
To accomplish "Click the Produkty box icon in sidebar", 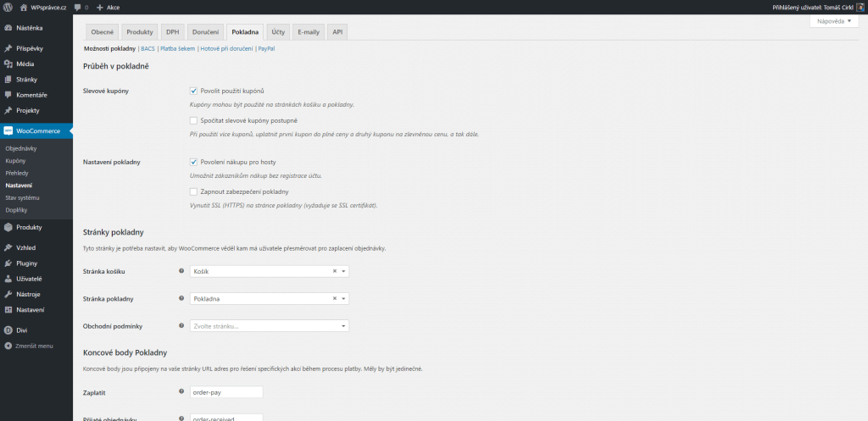I will 8,227.
